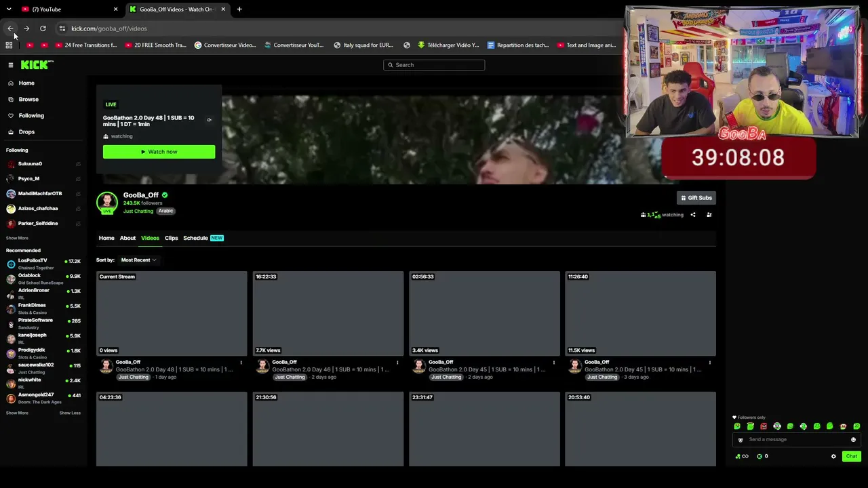Open options menu for Day 48 video
Image resolution: width=868 pixels, height=488 pixels.
(241, 363)
